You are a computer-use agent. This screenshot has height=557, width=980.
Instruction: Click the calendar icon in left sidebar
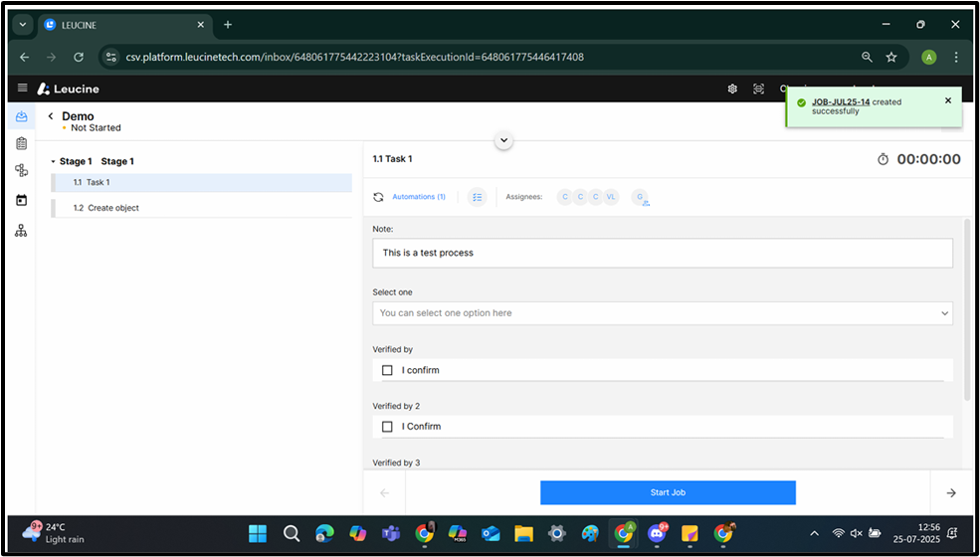[x=21, y=200]
